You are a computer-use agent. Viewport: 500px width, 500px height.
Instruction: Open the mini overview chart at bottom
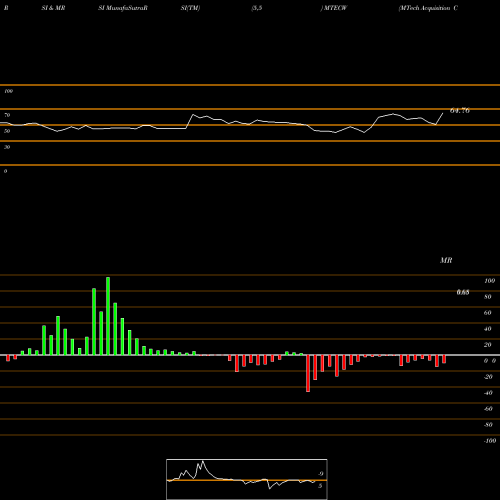click(x=247, y=479)
